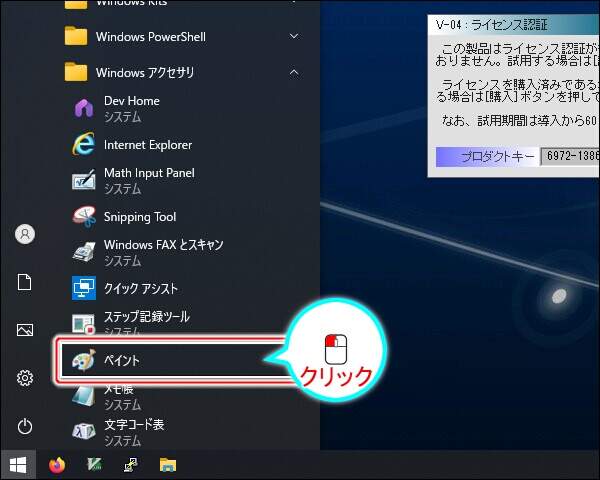Click the ライセンス認証 dialog title bar
The image size is (600, 480).
pyautogui.click(x=514, y=24)
